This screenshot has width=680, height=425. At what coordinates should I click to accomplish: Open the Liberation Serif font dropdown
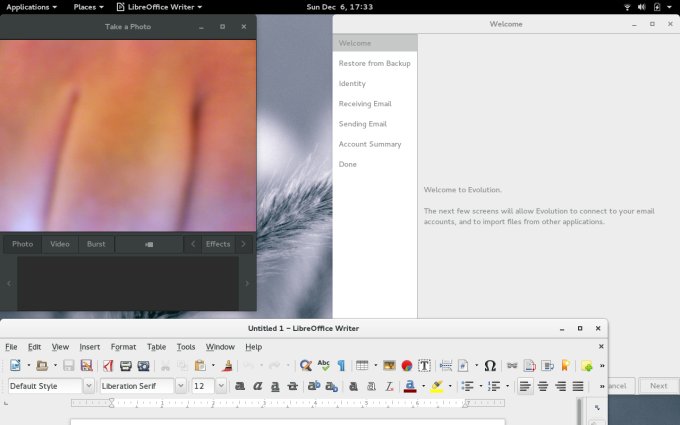(181, 386)
